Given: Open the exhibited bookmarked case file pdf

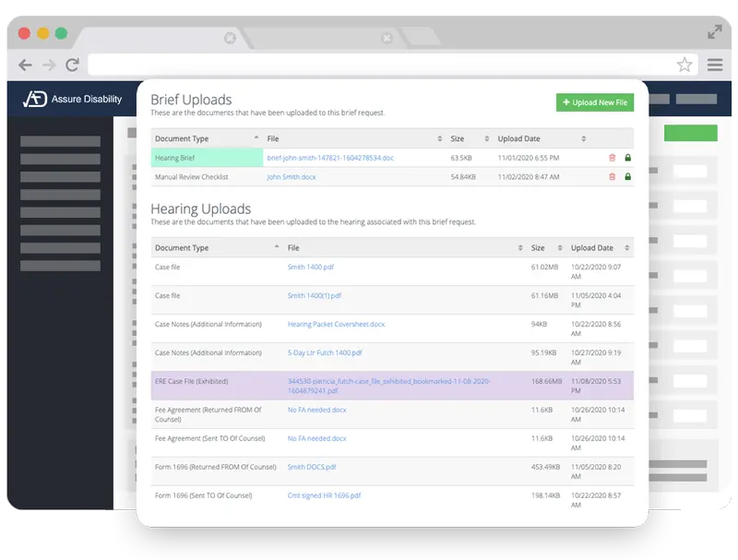Looking at the screenshot, I should (x=388, y=386).
